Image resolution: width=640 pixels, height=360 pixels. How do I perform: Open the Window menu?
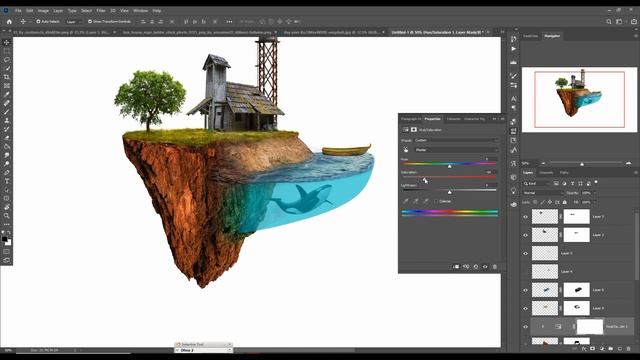140,11
